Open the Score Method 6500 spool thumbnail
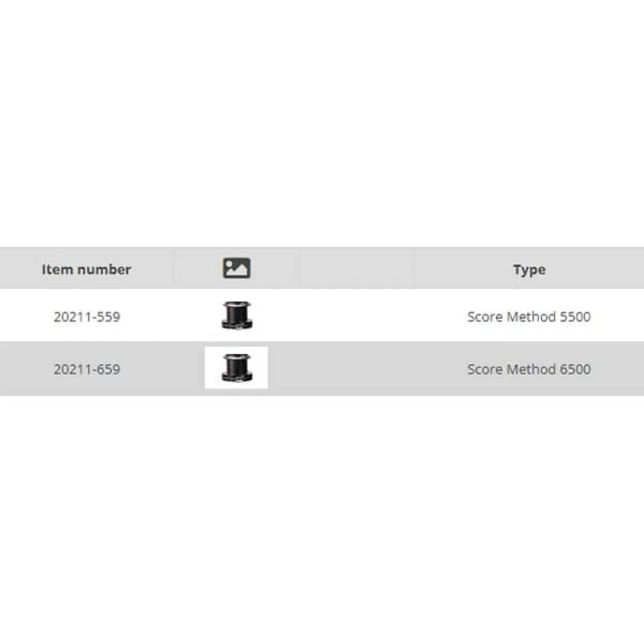Image resolution: width=644 pixels, height=644 pixels. [236, 368]
